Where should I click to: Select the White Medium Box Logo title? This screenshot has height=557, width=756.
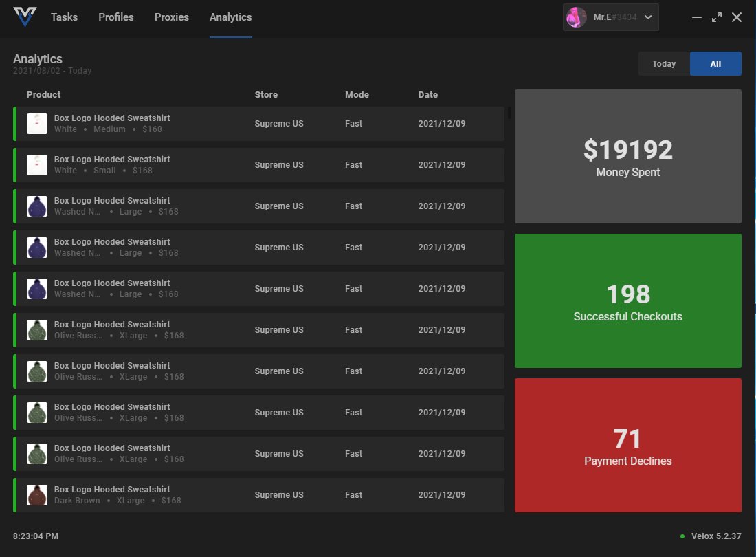click(x=112, y=118)
